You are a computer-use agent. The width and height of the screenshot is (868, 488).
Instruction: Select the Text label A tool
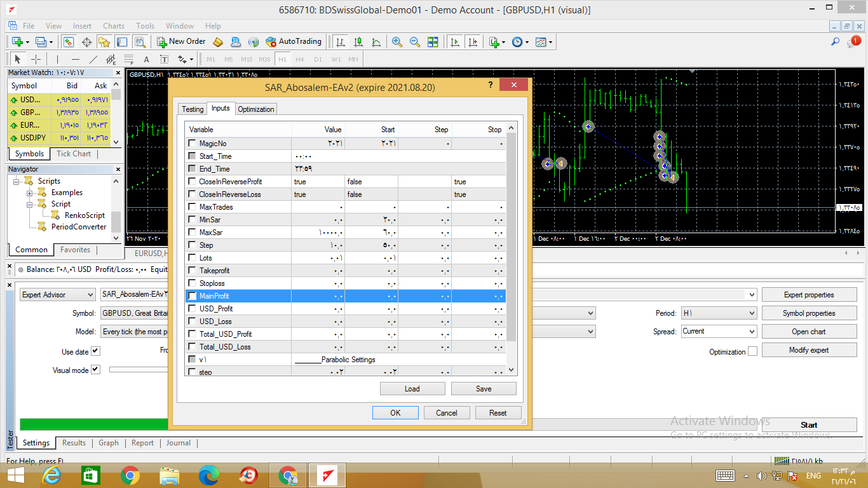click(146, 59)
